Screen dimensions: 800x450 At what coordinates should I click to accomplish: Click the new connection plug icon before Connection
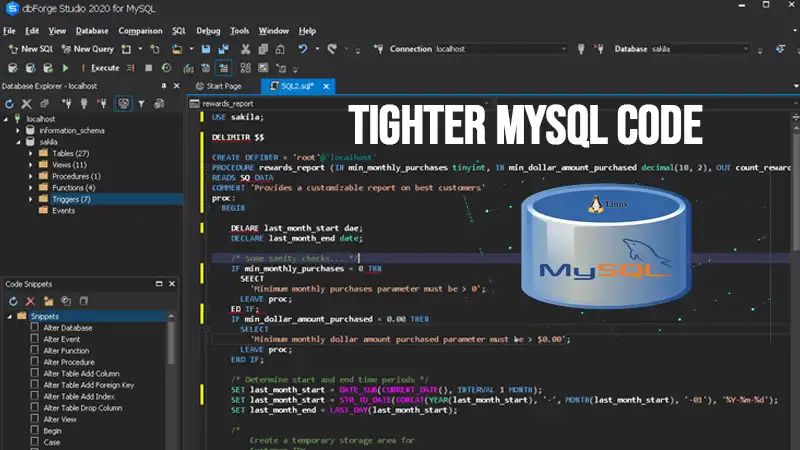pyautogui.click(x=378, y=49)
